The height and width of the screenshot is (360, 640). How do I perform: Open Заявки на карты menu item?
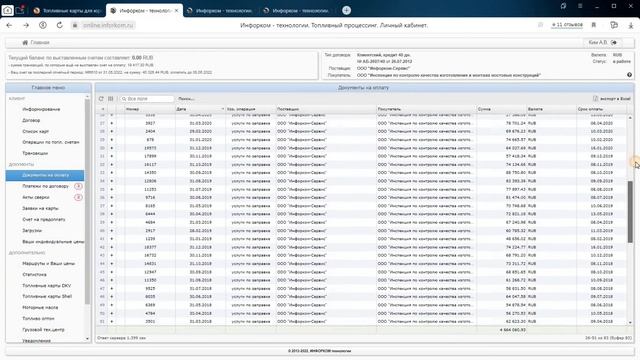coord(40,209)
